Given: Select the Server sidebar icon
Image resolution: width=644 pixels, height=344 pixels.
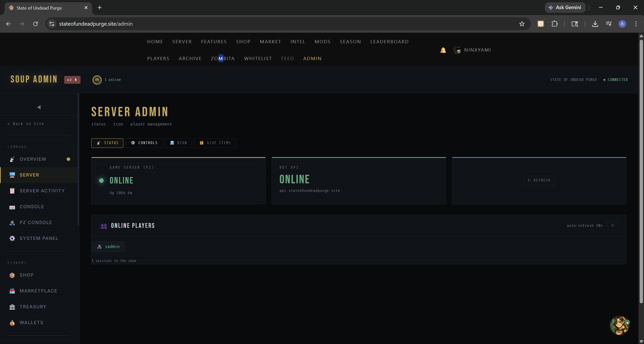Looking at the screenshot, I should [12, 175].
